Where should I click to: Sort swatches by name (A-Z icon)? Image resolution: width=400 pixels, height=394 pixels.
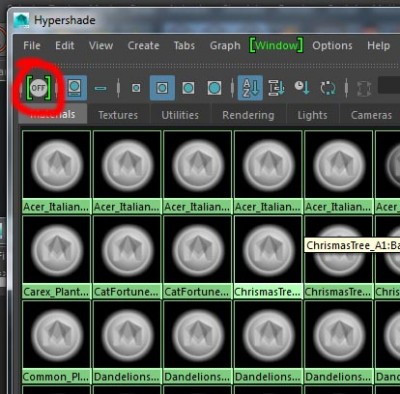(250, 88)
